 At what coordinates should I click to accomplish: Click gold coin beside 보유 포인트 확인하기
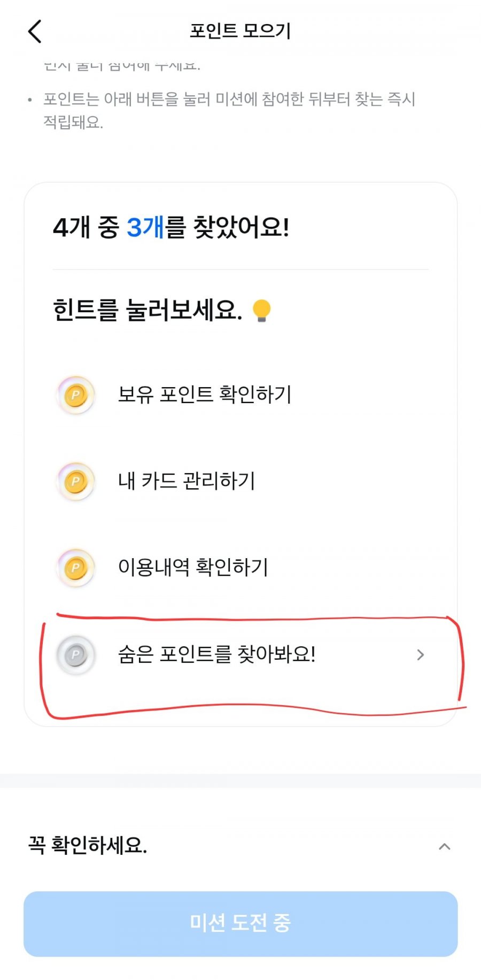[x=76, y=395]
